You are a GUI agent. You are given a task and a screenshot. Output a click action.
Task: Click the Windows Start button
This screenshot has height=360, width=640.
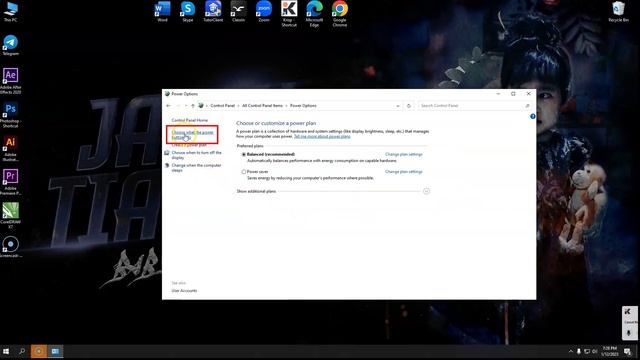(6, 351)
